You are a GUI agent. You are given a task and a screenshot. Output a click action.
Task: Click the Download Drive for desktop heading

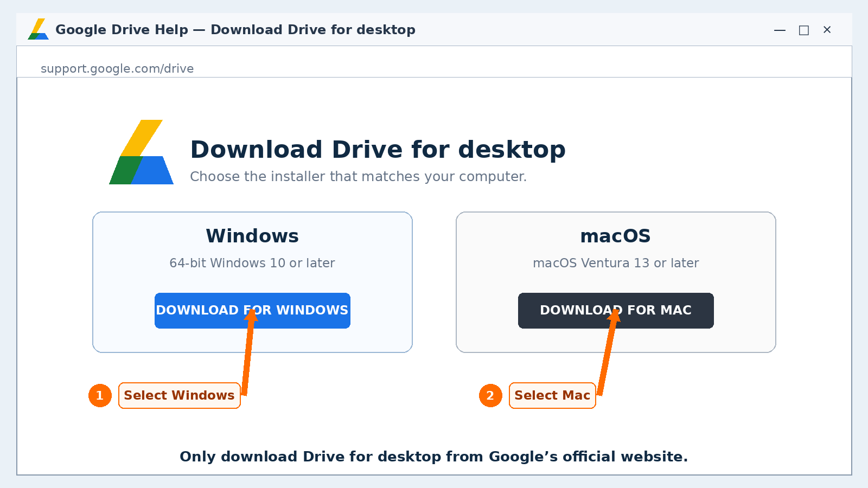point(378,150)
